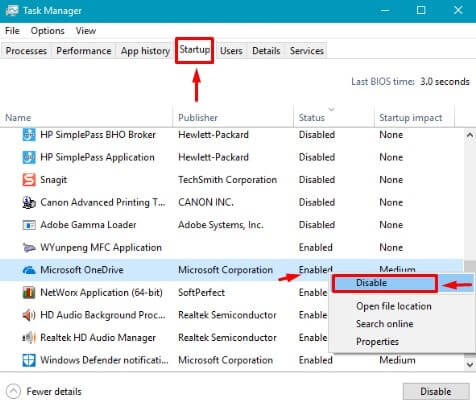
Task: Switch to the Services tab
Action: 307,51
